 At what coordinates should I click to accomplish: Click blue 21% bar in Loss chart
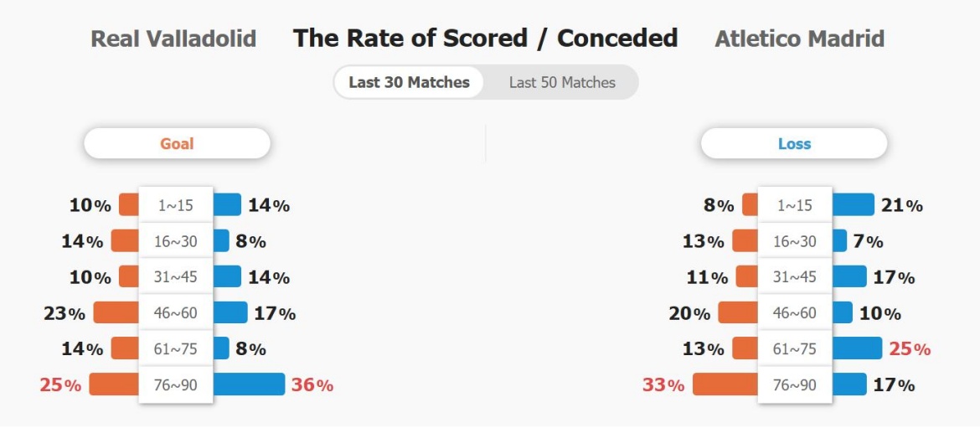point(854,204)
